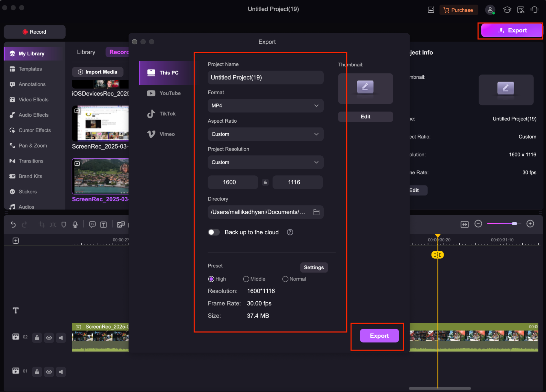Image resolution: width=546 pixels, height=392 pixels.
Task: Enable Back up to the cloud switch
Action: click(214, 232)
